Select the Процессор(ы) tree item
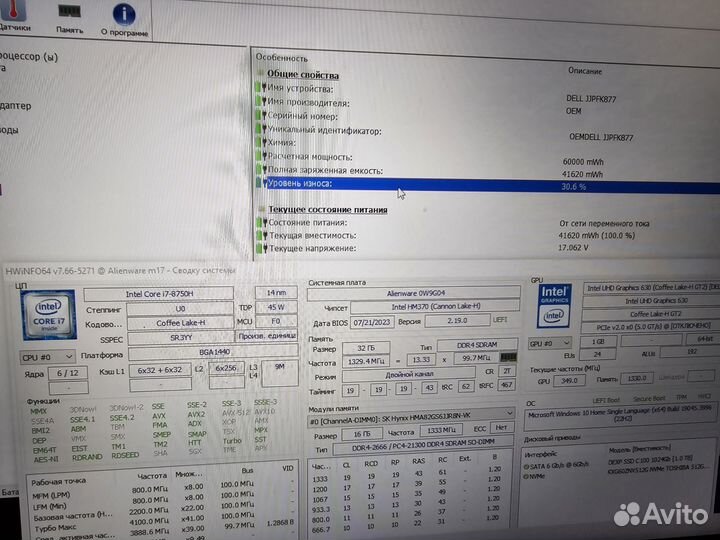The height and width of the screenshot is (540, 720). 29,57
